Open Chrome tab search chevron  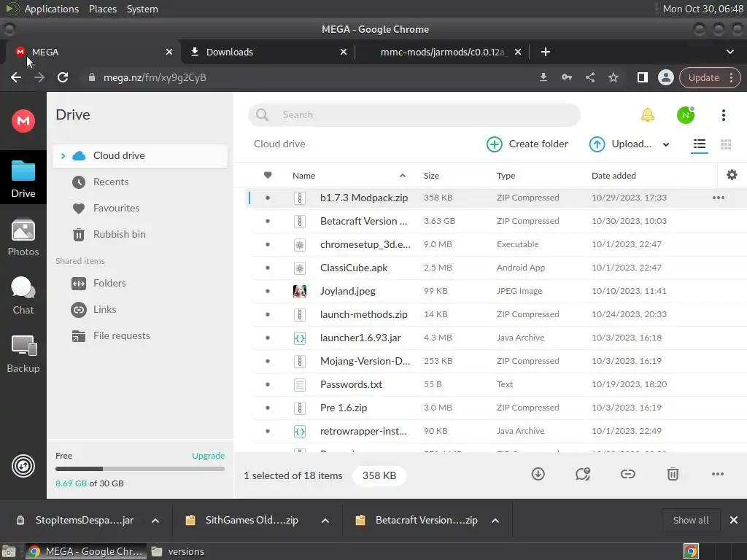pyautogui.click(x=729, y=52)
